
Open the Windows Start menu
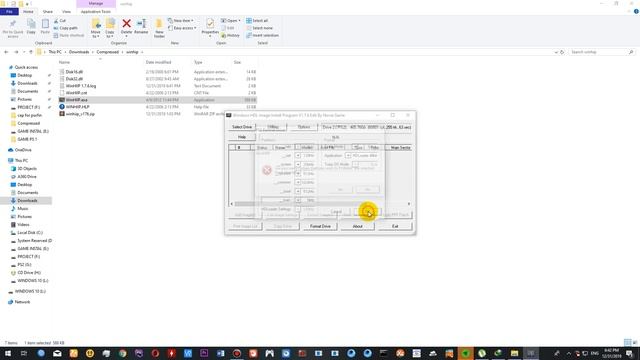tap(8, 353)
